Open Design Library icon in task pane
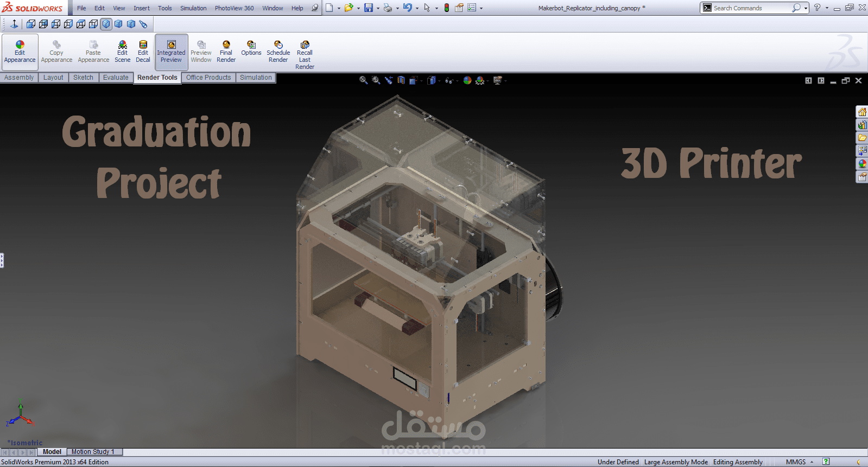868x467 pixels. click(862, 125)
